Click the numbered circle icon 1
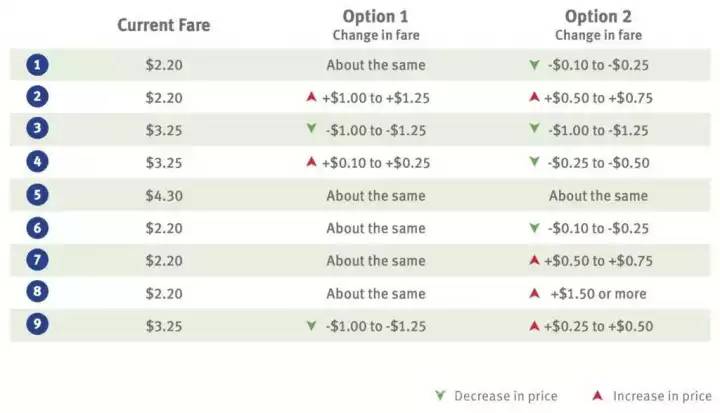720x413 pixels. tap(37, 65)
